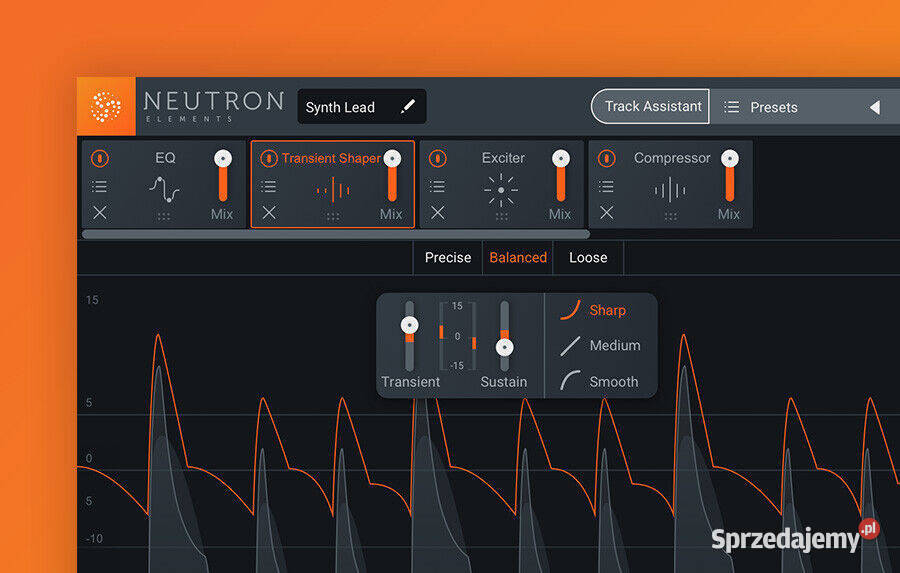
Task: Remove the Compressor module with X
Action: pyautogui.click(x=607, y=212)
